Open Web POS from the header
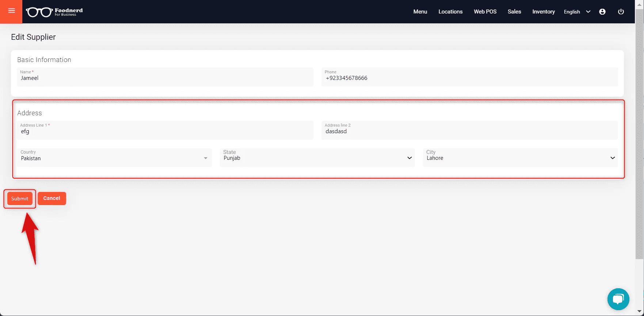This screenshot has height=316, width=644. [485, 12]
